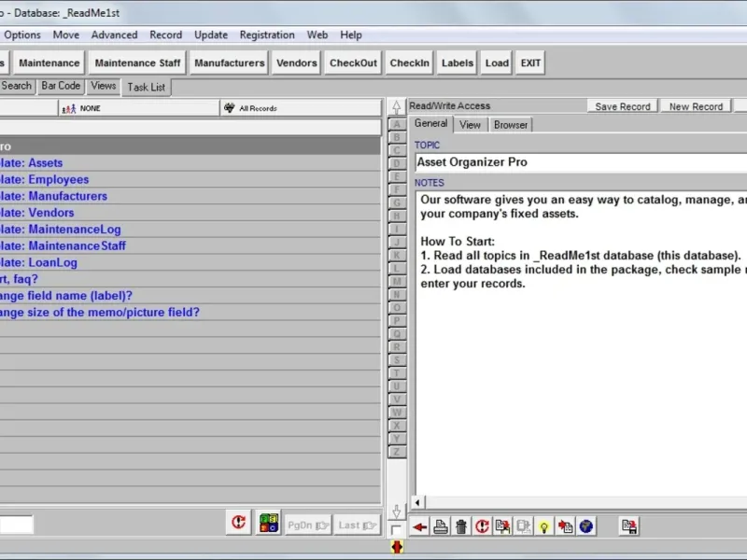The height and width of the screenshot is (560, 747).
Task: Click the copy icon after the record refresh
Action: [x=502, y=526]
